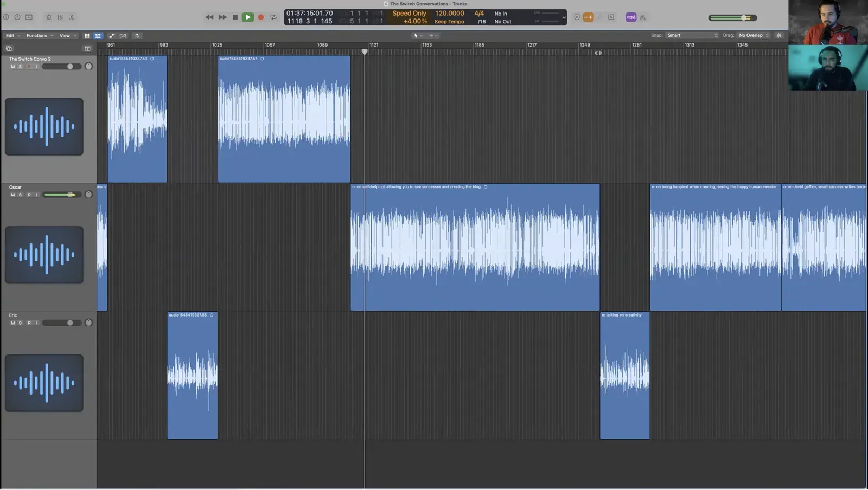Select the 'e: talking on creativity' region
The image size is (868, 490).
click(625, 375)
